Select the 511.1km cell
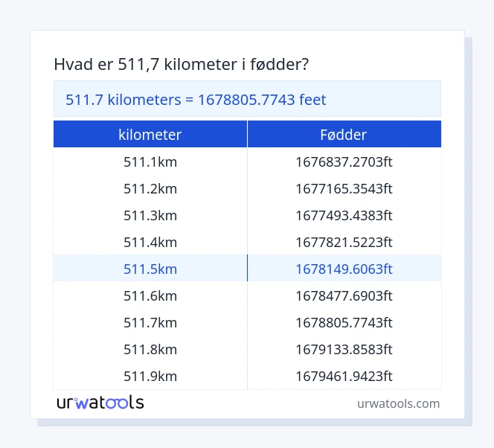Screen dimensions: 494x448 [x=150, y=161]
